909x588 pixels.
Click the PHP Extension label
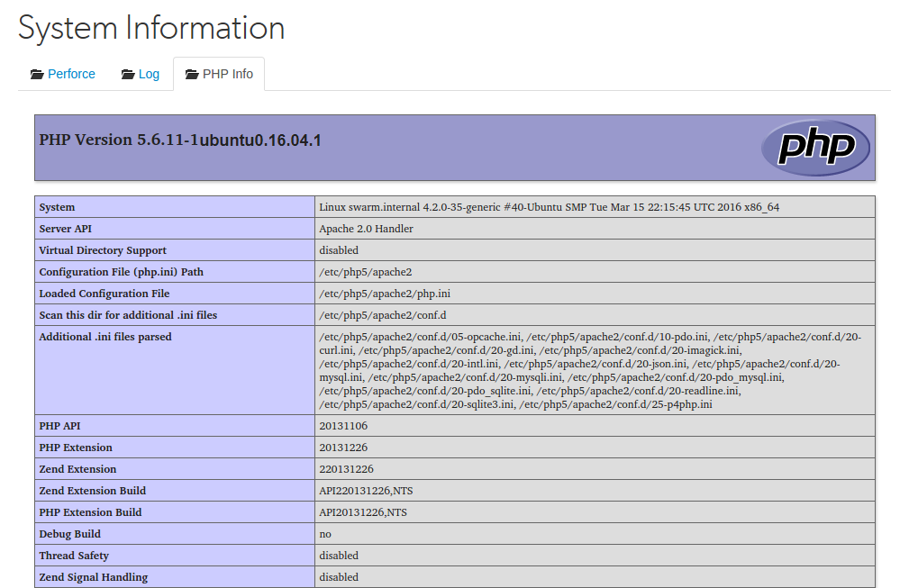pyautogui.click(x=76, y=448)
